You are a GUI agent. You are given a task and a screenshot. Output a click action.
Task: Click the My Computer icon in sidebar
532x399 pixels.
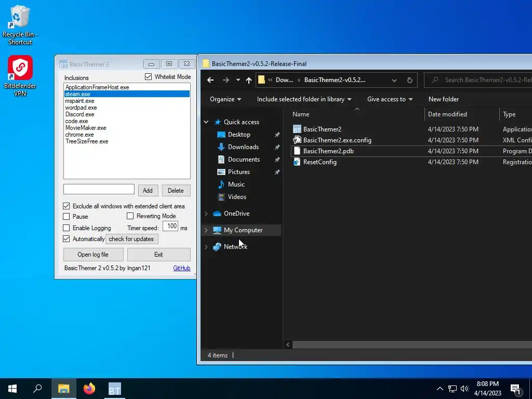pyautogui.click(x=217, y=230)
